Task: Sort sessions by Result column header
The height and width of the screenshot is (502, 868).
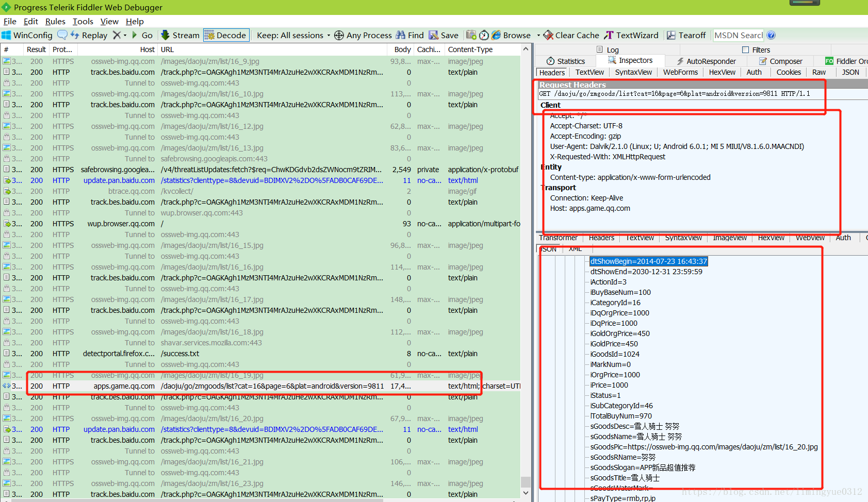Action: click(x=36, y=49)
